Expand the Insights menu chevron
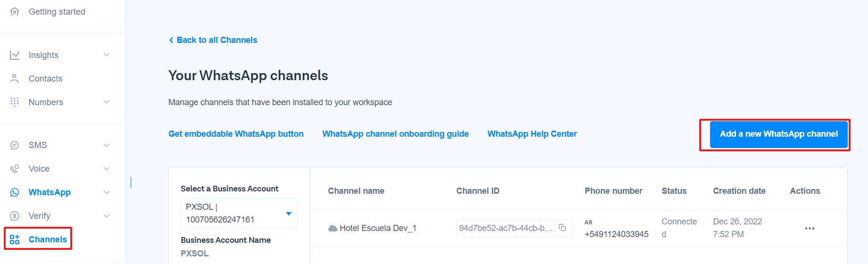This screenshot has width=868, height=264. [107, 55]
